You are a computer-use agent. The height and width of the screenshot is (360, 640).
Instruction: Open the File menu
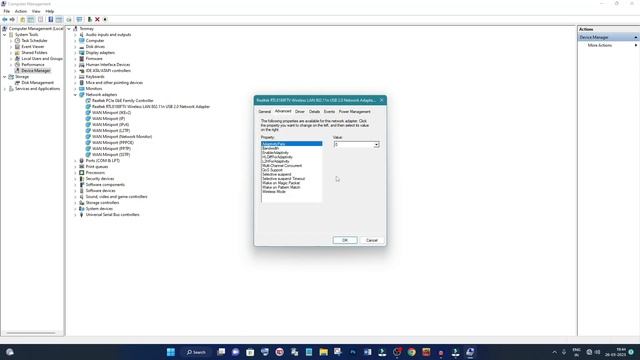coord(7,11)
